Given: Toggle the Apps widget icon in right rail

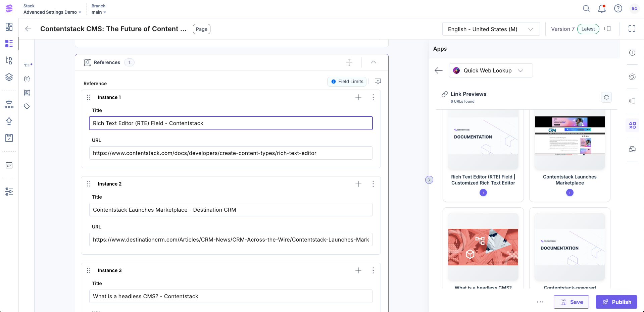Looking at the screenshot, I should pos(632,125).
